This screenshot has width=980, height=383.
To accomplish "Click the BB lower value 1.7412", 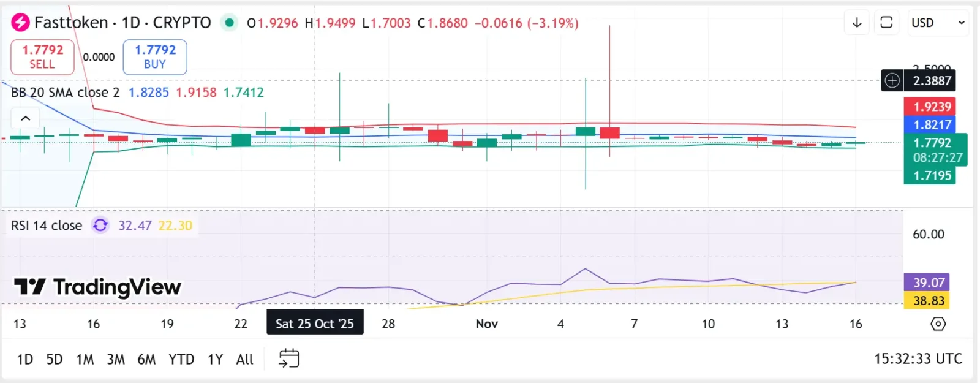I will point(243,93).
